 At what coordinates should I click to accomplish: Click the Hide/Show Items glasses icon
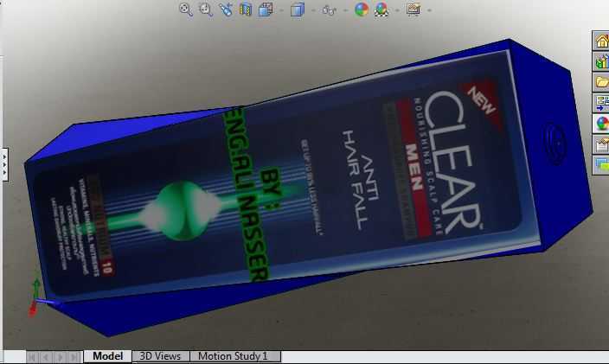point(330,10)
